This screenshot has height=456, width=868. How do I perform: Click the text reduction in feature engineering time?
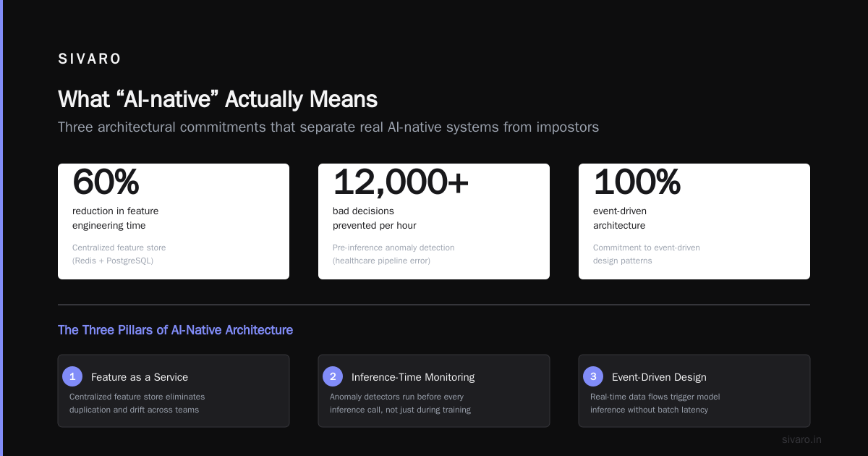click(x=115, y=218)
